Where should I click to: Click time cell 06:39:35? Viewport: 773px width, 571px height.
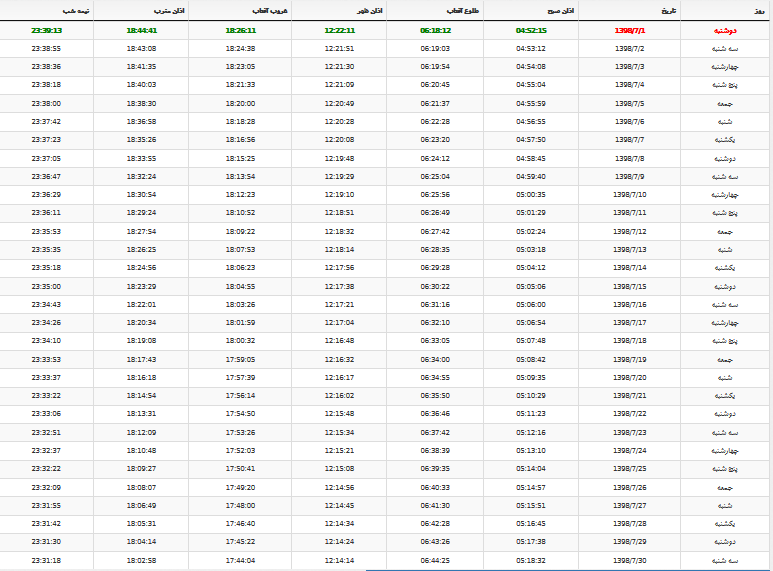pos(435,468)
